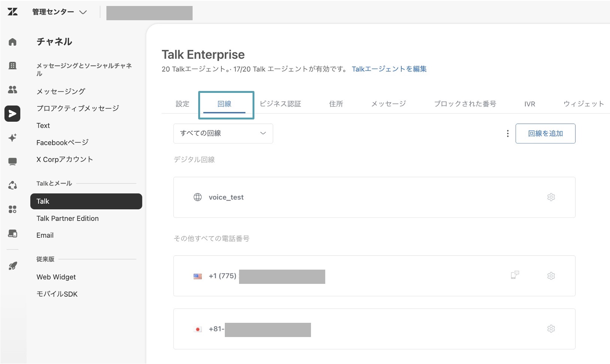Click the Zendesk logo icon
Viewport: 610px width, 364px height.
tap(12, 12)
